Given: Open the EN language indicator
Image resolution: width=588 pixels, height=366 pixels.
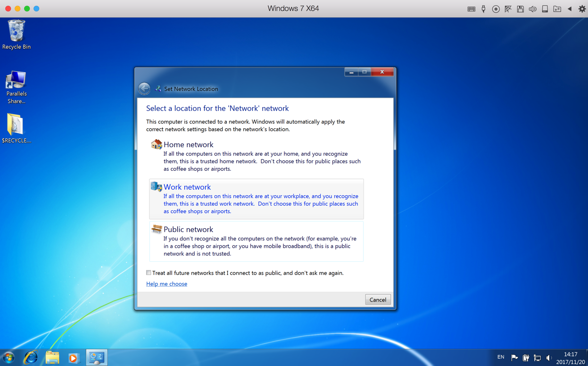Looking at the screenshot, I should pos(501,358).
